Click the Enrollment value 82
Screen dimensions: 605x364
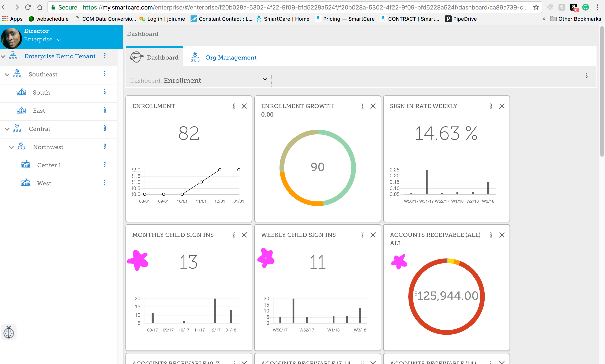[189, 133]
